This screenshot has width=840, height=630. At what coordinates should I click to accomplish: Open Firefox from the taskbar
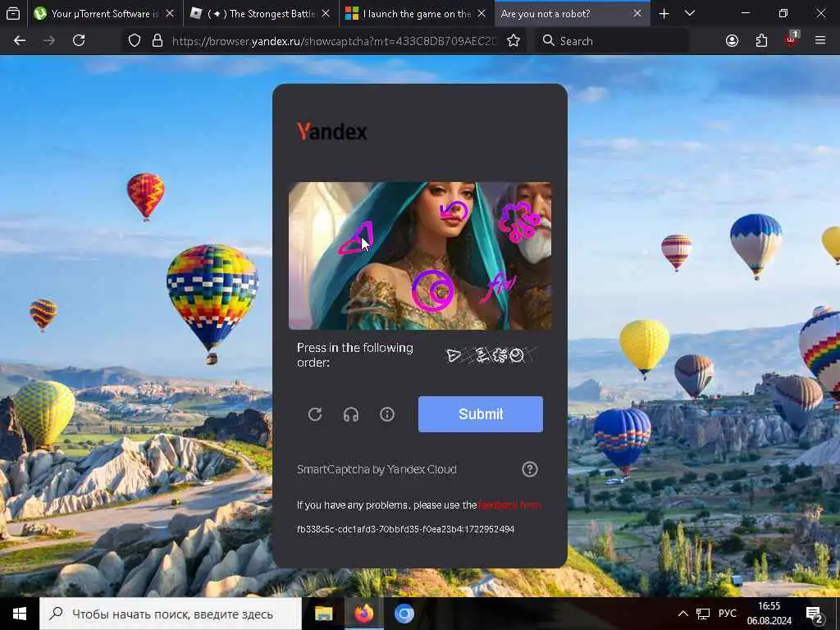[x=363, y=614]
